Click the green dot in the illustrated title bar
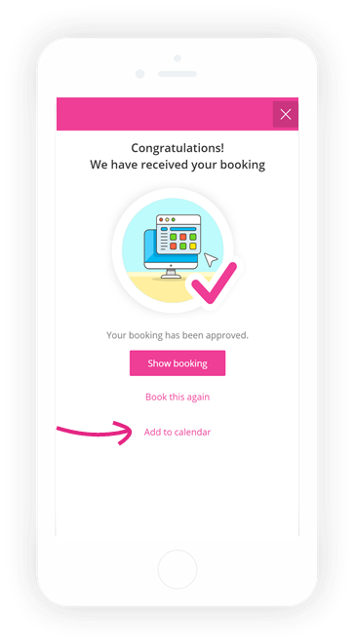 (x=174, y=220)
